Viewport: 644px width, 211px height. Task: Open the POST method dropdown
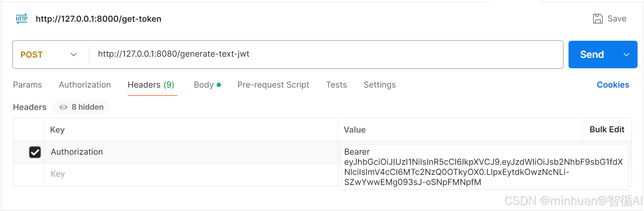48,55
